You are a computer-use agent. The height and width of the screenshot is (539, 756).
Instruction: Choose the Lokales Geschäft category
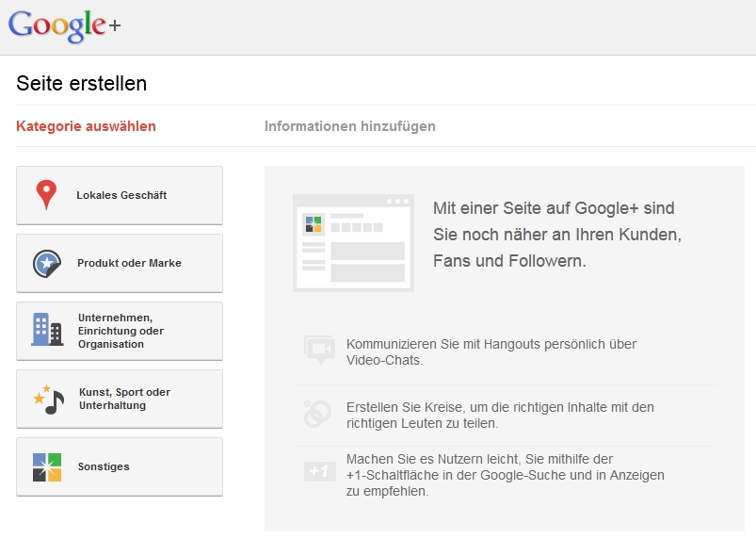[120, 195]
